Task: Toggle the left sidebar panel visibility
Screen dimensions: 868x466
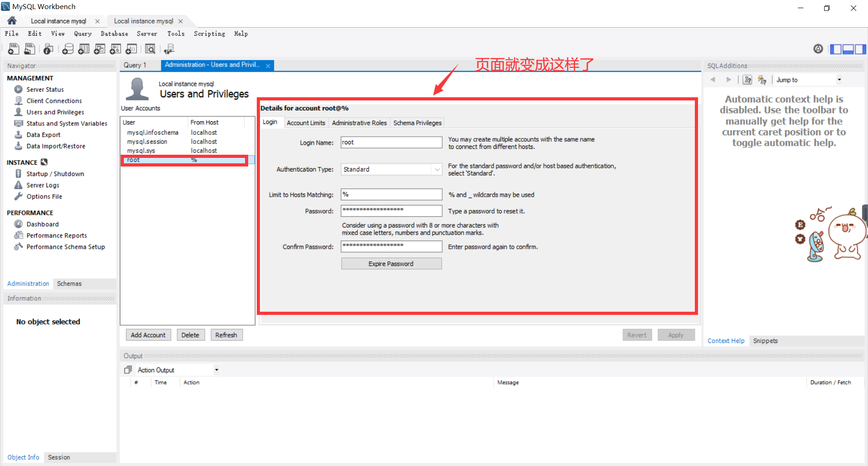Action: point(836,49)
